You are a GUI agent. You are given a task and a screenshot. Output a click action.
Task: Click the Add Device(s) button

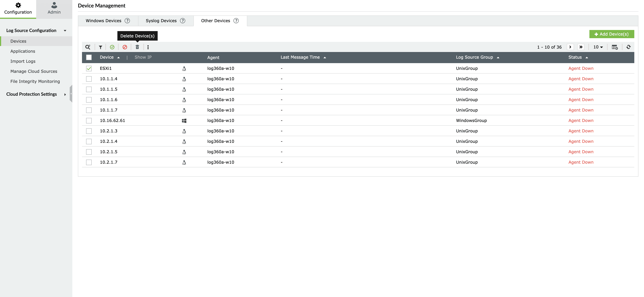[612, 34]
